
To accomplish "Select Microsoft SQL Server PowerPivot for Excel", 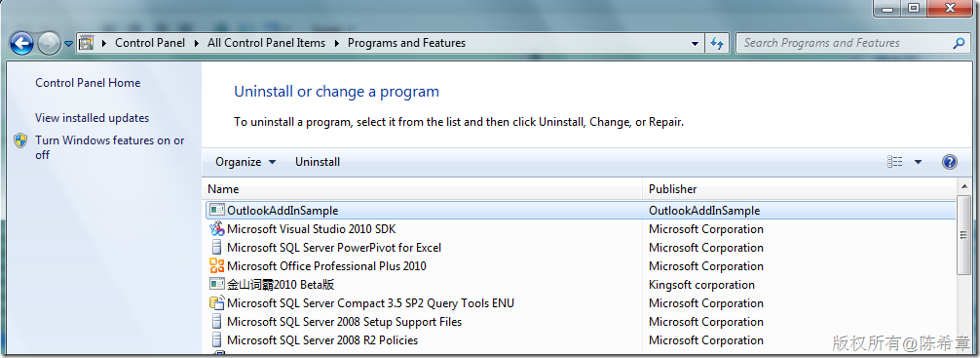I will coord(334,247).
